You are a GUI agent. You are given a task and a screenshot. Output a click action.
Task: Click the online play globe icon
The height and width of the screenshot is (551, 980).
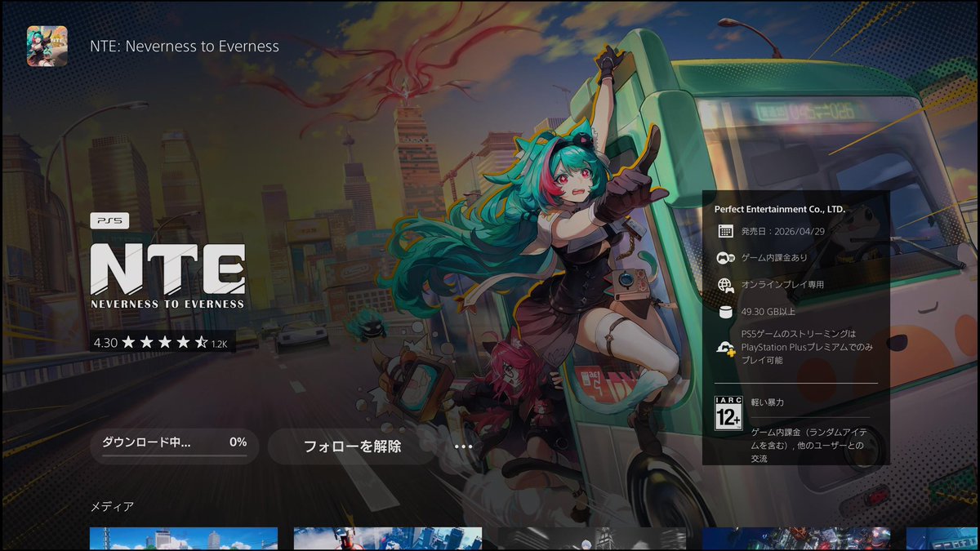[725, 285]
